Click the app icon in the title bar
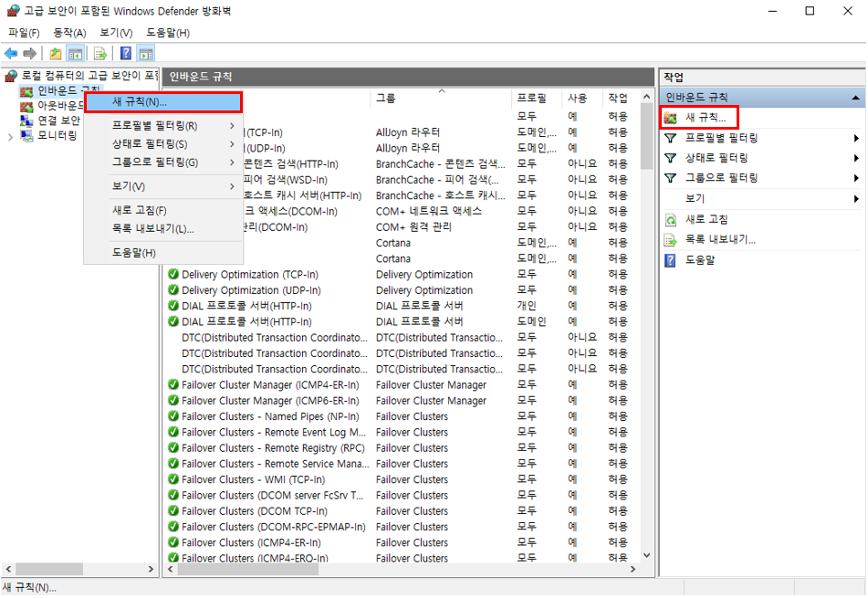The image size is (868, 598). tap(14, 11)
